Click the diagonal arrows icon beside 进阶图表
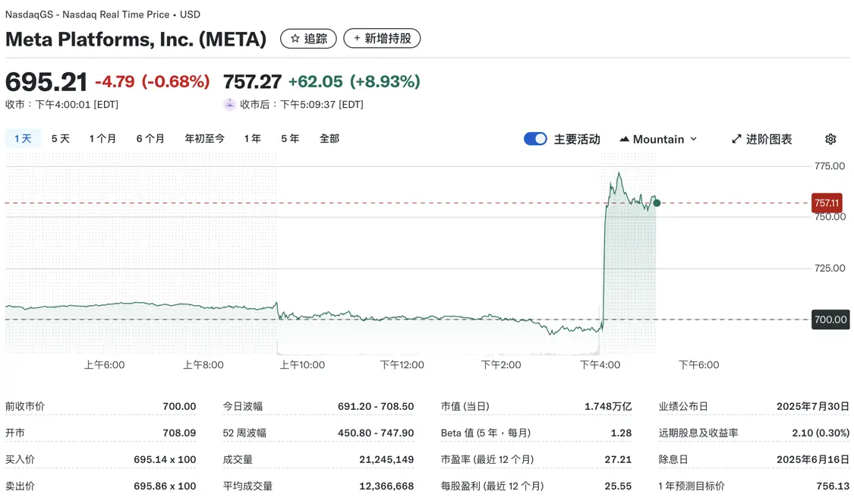Image resolution: width=854 pixels, height=504 pixels. (736, 139)
